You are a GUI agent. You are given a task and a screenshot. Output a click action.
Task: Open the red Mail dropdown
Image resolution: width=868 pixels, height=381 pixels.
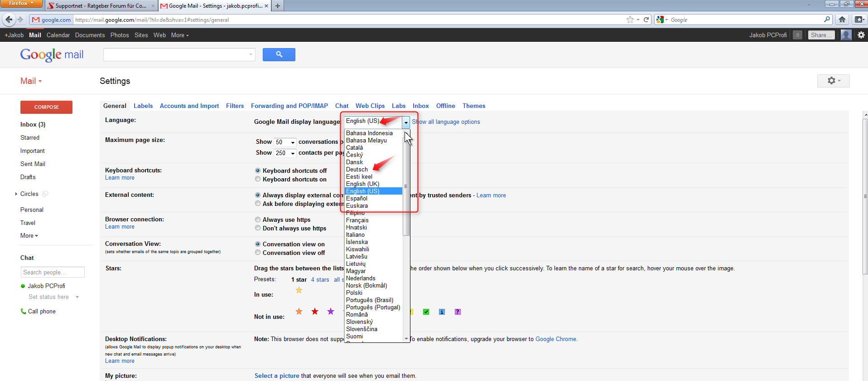31,81
